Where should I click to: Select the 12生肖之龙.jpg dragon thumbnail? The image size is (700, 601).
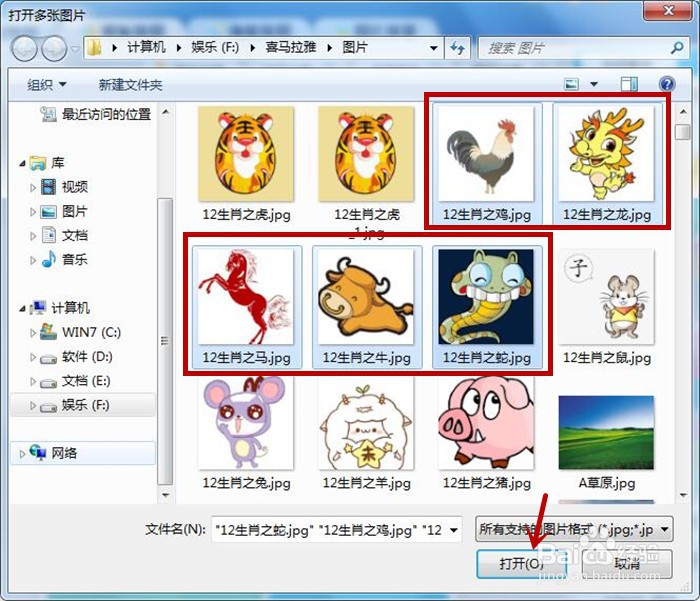[x=606, y=154]
